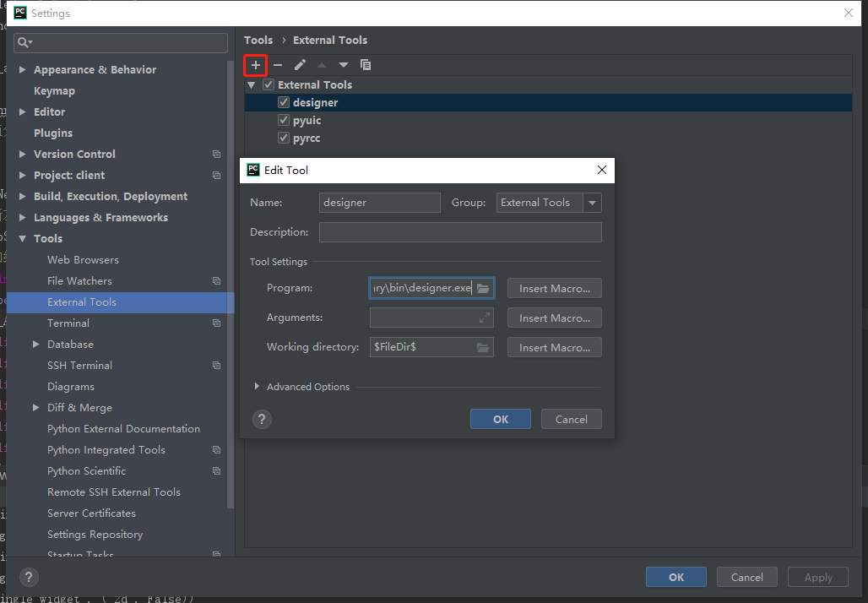Uncheck the pyuic tool checkbox
868x603 pixels.
pyautogui.click(x=284, y=120)
